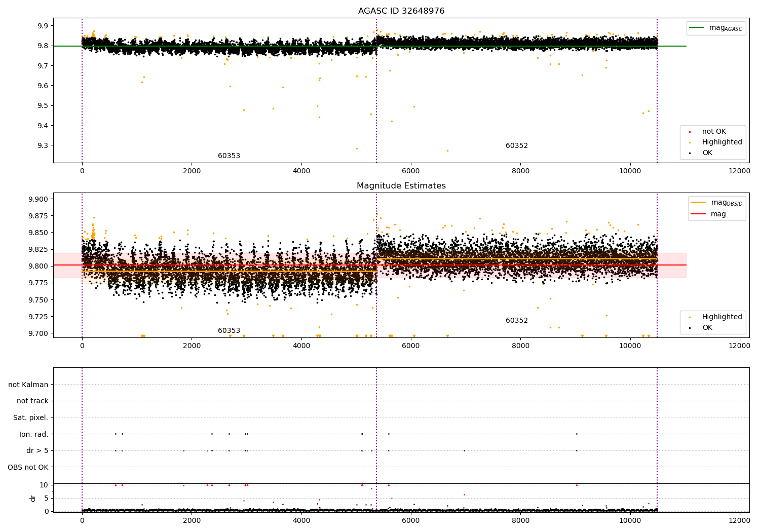This screenshot has height=532, width=760.
Task: Click the orange mag OBSID legend line
Action: coord(699,203)
